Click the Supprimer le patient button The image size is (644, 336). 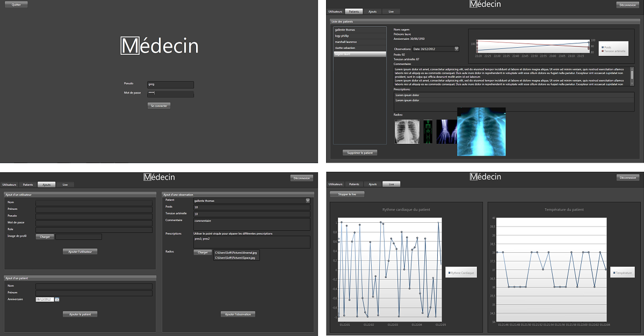[360, 152]
